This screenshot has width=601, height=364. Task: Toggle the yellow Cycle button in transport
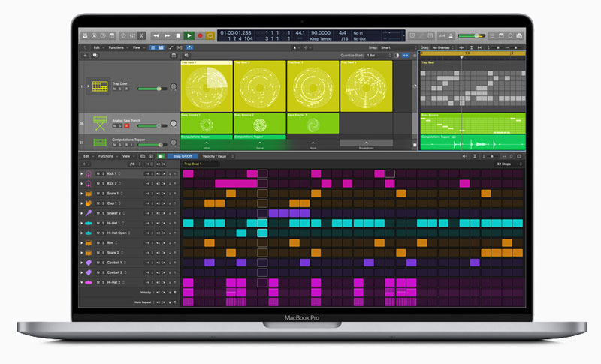pos(210,35)
